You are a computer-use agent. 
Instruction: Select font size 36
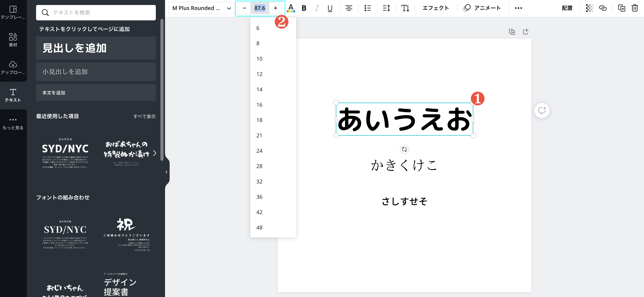(273, 197)
